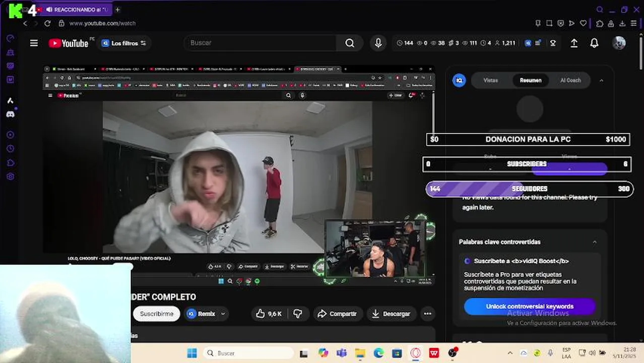Click the vidIQ trophy icon

point(553,43)
